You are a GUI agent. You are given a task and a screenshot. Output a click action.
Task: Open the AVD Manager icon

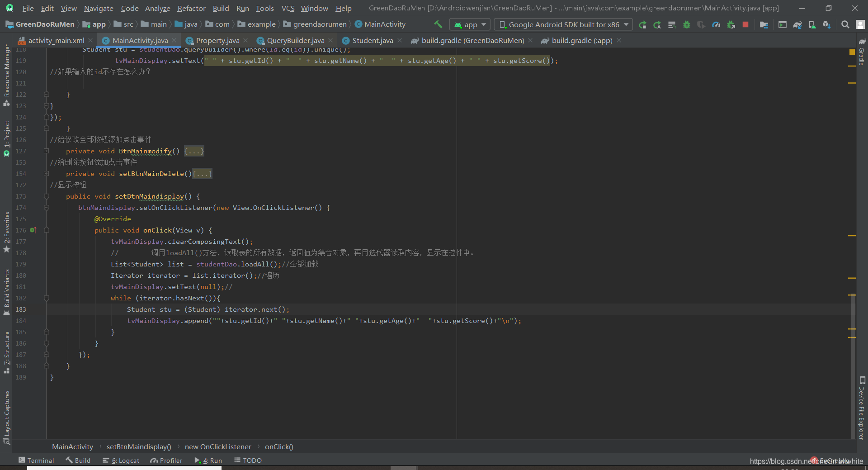(x=812, y=24)
